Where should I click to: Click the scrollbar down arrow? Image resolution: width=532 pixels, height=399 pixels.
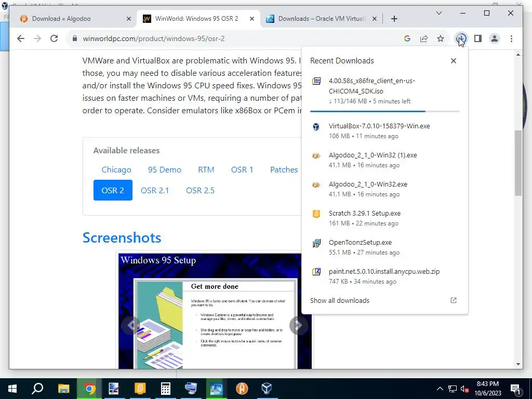point(518,364)
